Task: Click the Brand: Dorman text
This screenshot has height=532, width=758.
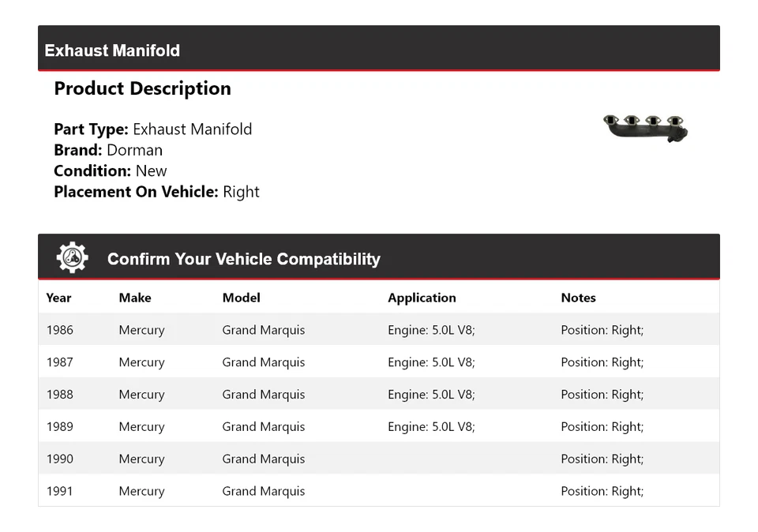Action: pyautogui.click(x=108, y=150)
